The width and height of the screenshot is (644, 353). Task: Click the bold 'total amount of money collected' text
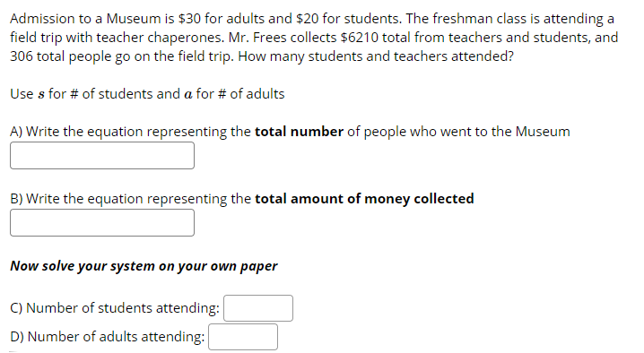coord(364,199)
